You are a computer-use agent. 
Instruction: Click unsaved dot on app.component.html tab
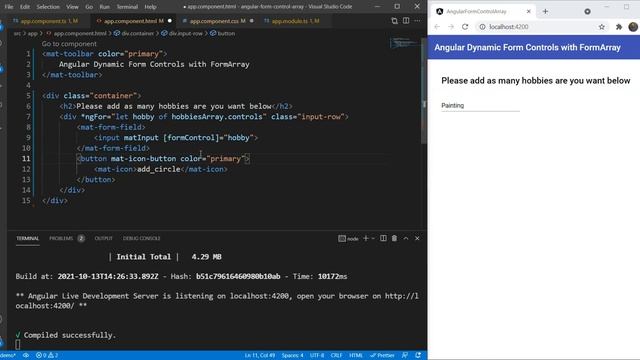170,21
